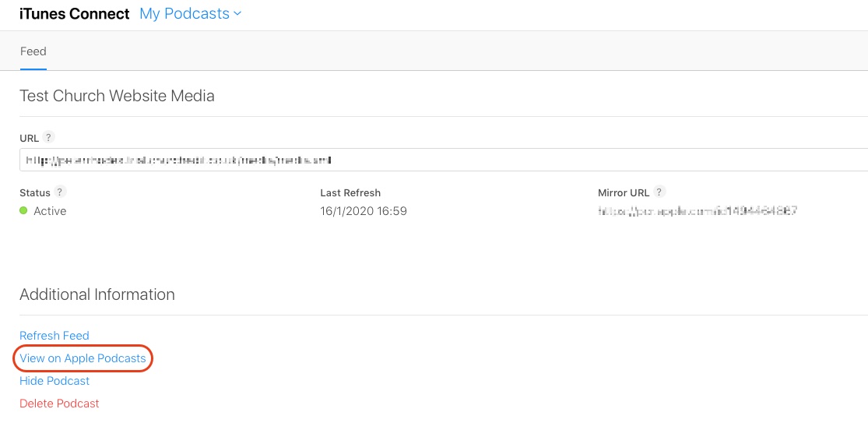Click the red Delete Podcast link
Image resolution: width=868 pixels, height=423 pixels.
point(59,404)
